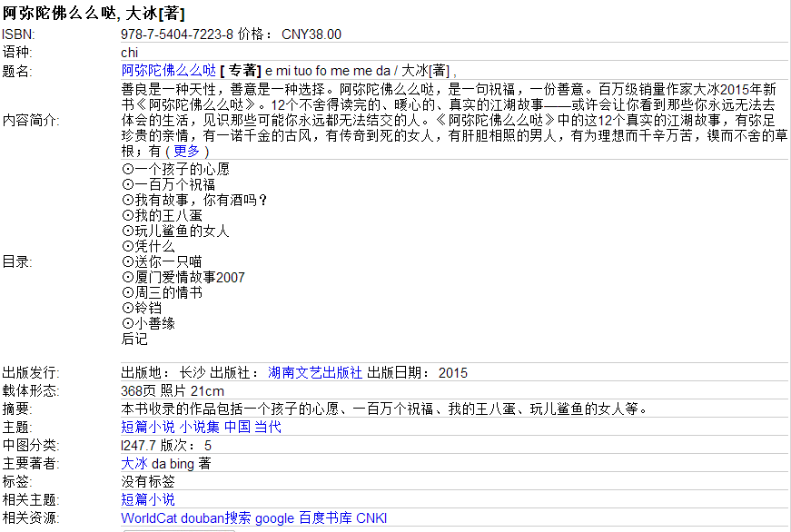Open the WorldCat resource link
Viewport: 791px width, 532px height.
pos(149,517)
